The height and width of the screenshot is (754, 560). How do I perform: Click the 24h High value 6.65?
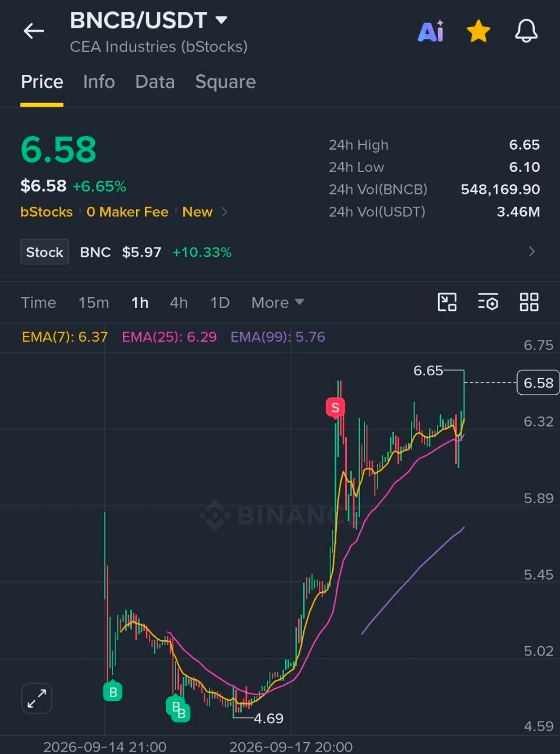point(524,145)
